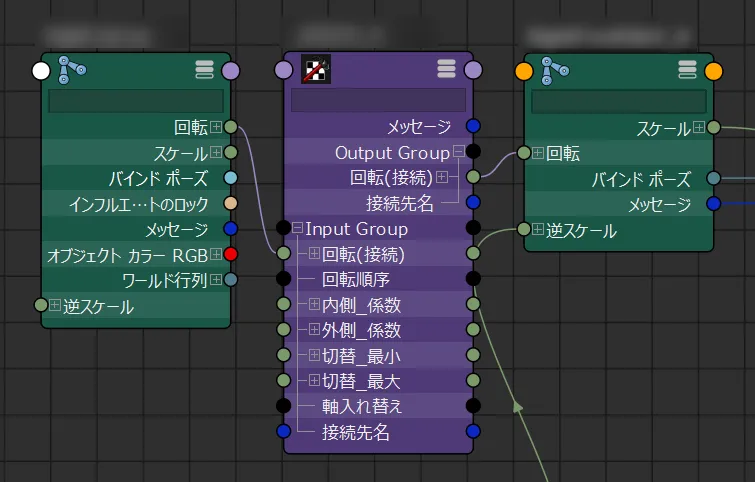
Task: Expand オブジェクト カラー RGB attribute
Action: (x=216, y=254)
